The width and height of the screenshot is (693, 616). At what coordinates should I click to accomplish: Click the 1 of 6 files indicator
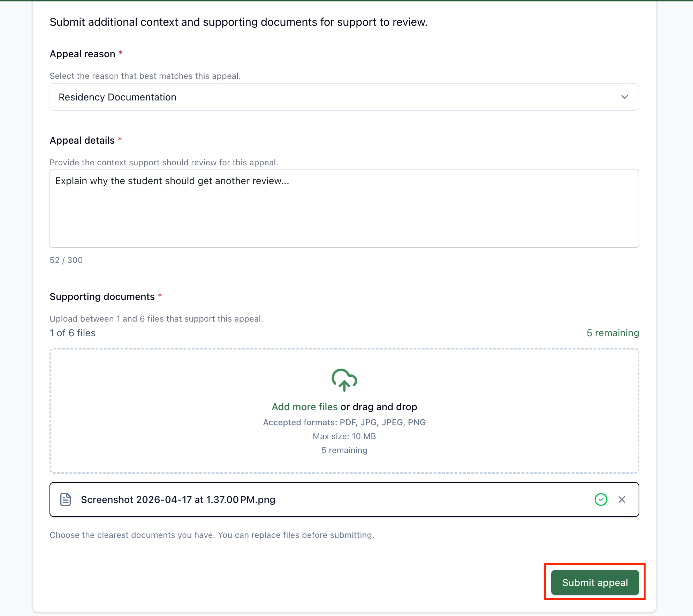point(73,333)
